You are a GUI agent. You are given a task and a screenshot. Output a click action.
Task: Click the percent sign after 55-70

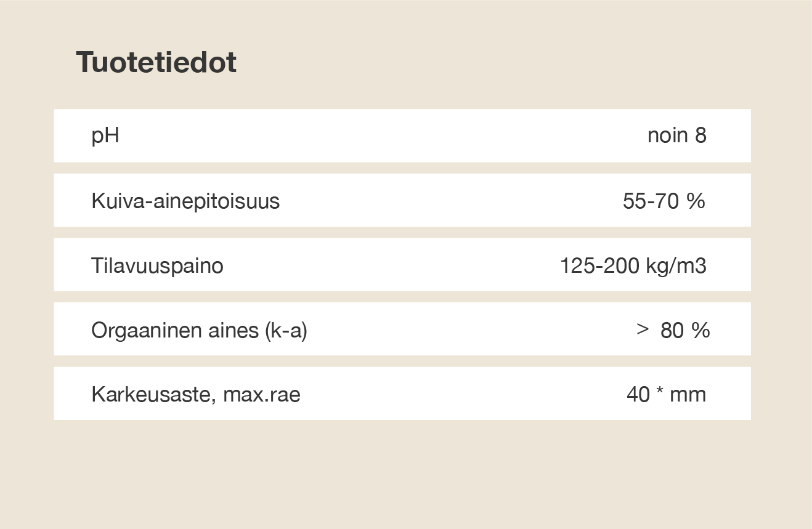coord(696,201)
